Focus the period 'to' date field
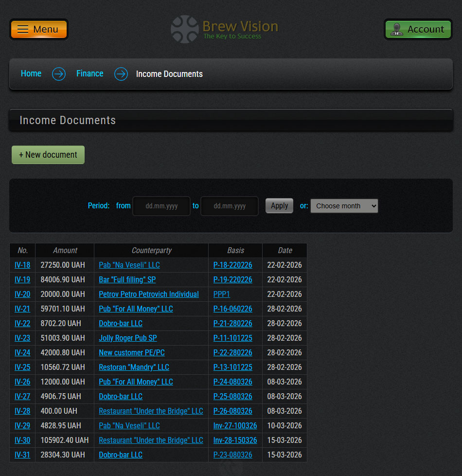This screenshot has height=476, width=462. tap(230, 206)
